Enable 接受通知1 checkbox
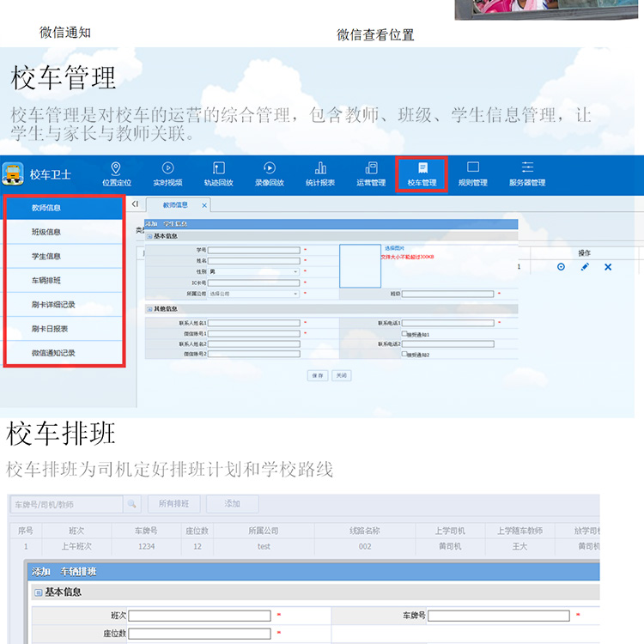 point(404,334)
